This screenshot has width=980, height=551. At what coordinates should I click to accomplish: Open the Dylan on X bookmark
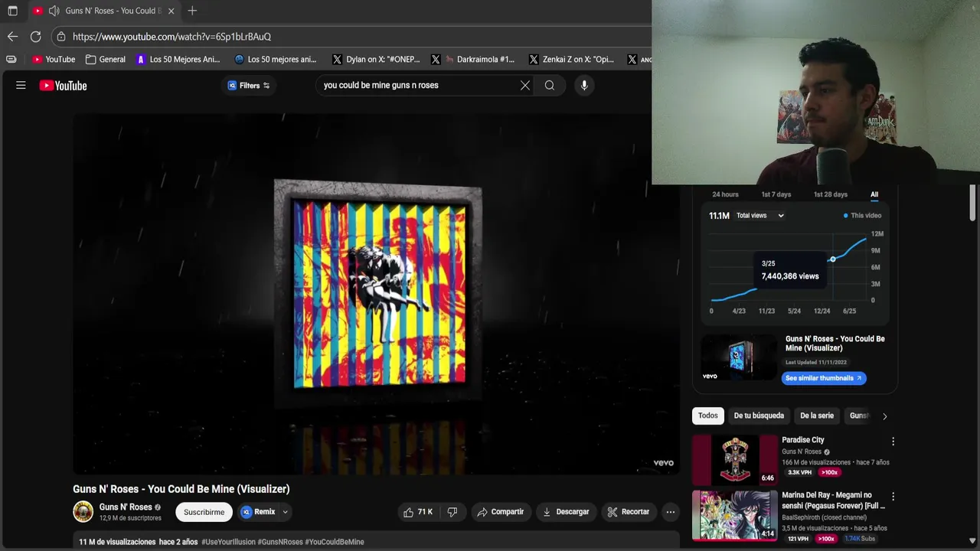(376, 59)
